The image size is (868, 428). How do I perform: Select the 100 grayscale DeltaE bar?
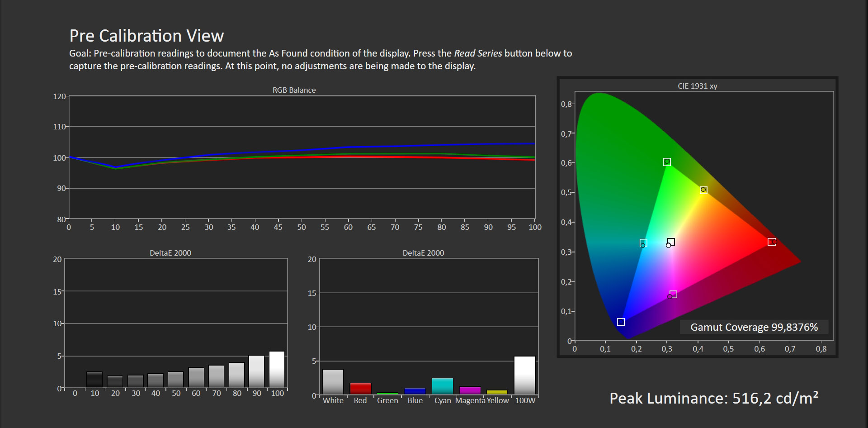[277, 370]
